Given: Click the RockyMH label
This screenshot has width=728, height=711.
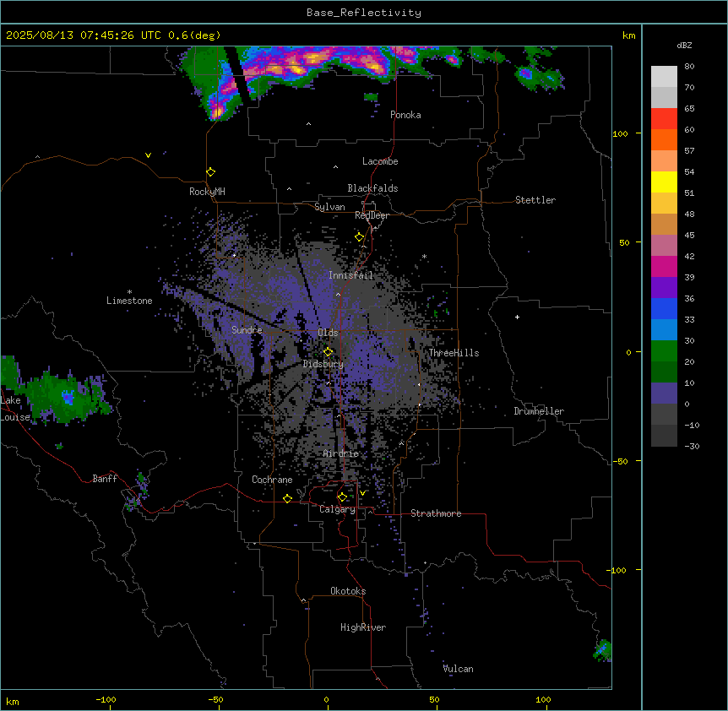Looking at the screenshot, I should tap(207, 192).
